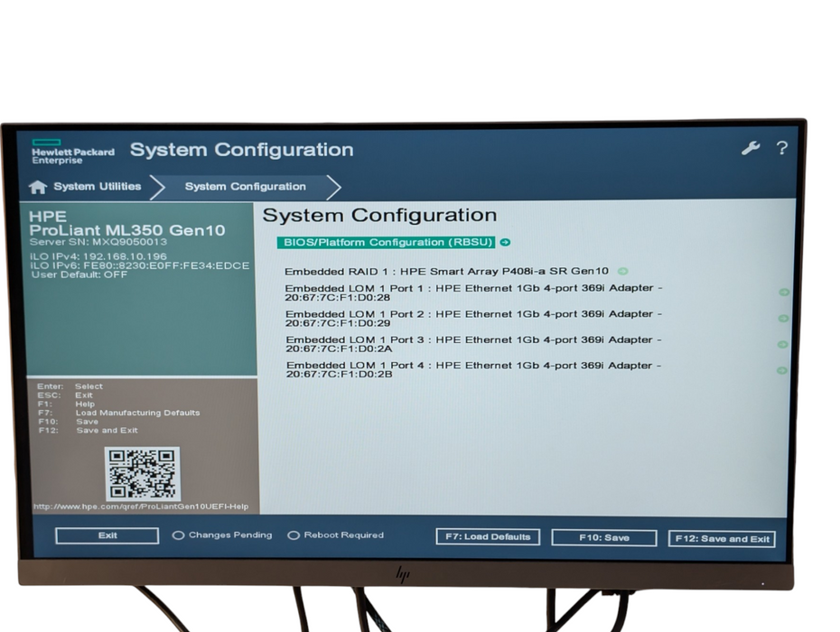Open Embedded RAID 1 Smart Array P408i-a
Image resolution: width=840 pixels, height=632 pixels.
click(447, 272)
